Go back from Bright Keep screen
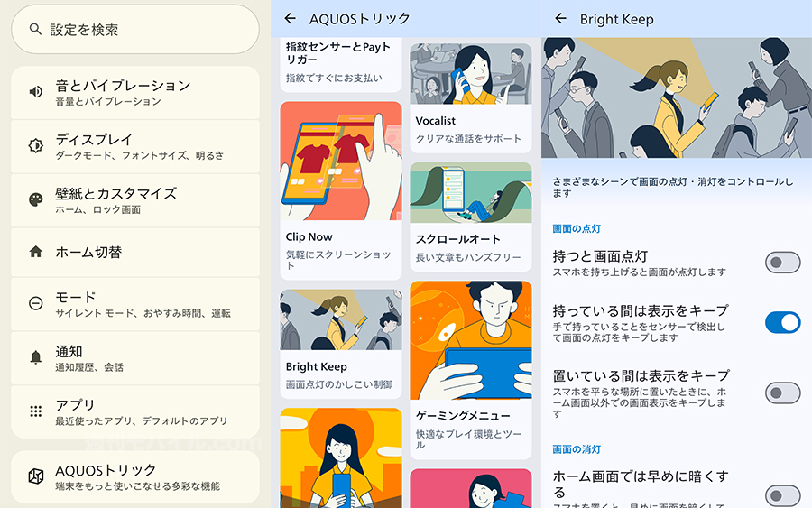This screenshot has width=812, height=508. click(x=560, y=19)
